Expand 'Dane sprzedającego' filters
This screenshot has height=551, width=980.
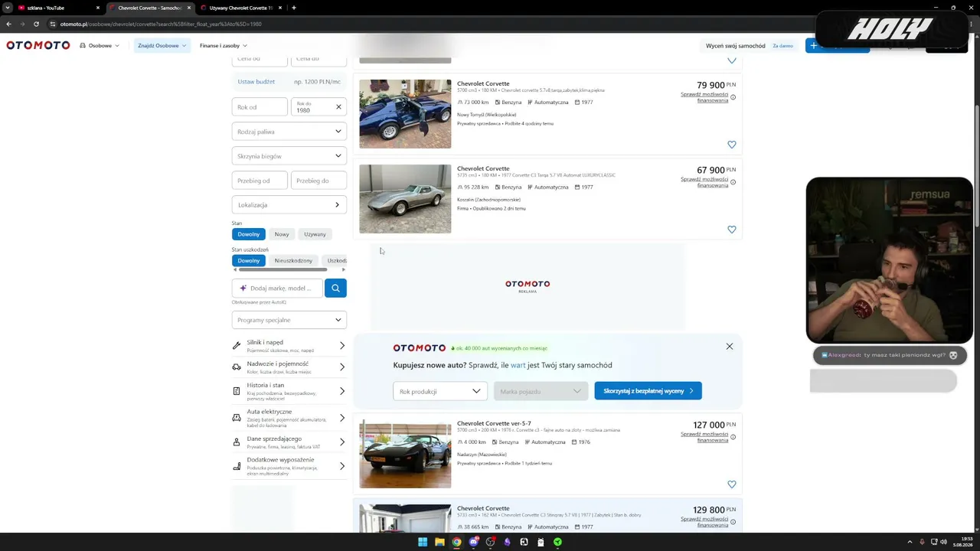point(289,442)
